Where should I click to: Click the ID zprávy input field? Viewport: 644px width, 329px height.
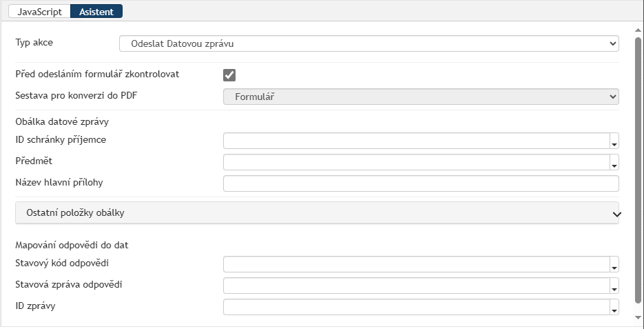[x=417, y=307]
